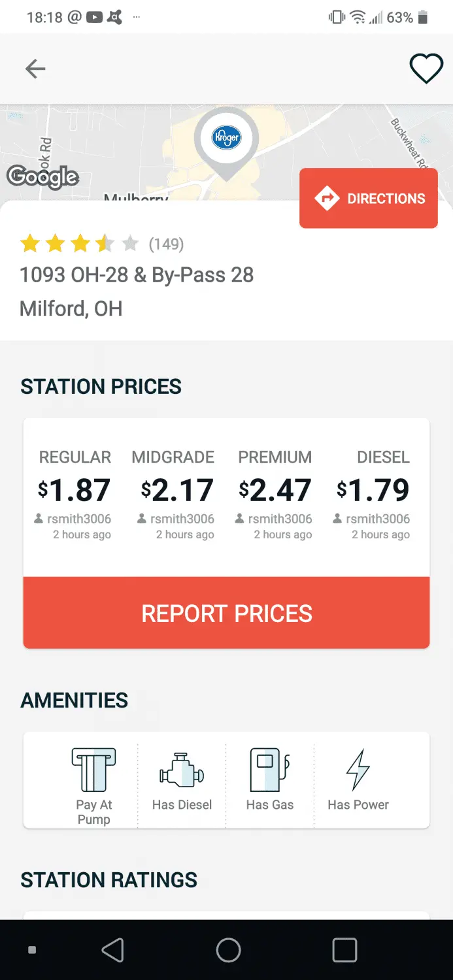Open directions to the station

coord(369,199)
